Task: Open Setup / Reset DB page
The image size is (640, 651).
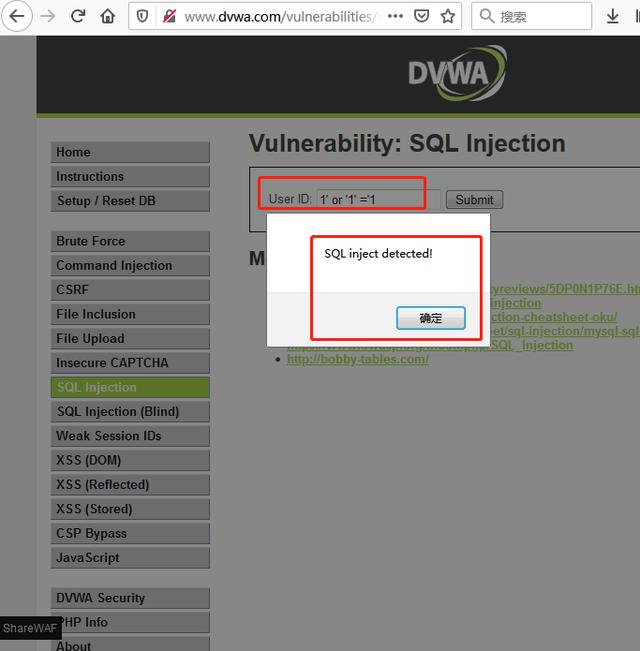Action: point(130,201)
